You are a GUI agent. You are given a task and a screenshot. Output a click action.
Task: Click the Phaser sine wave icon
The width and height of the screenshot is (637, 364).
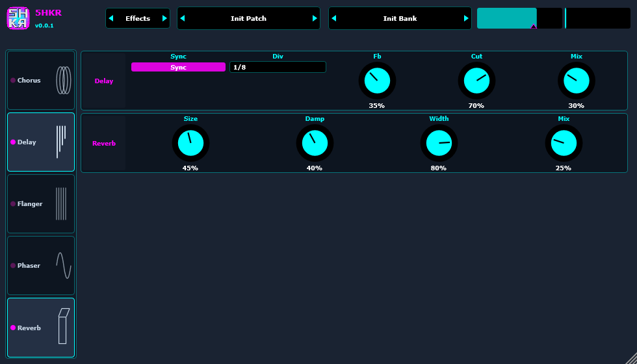coord(64,266)
